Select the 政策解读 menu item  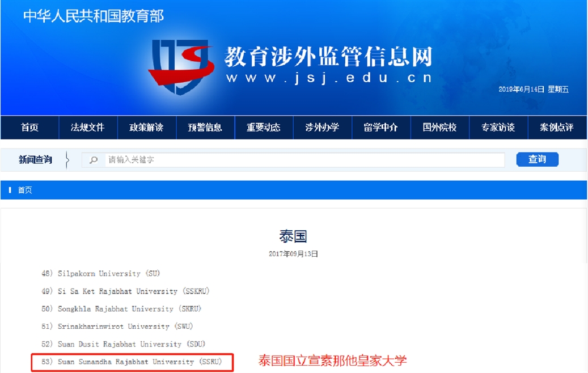pos(146,128)
